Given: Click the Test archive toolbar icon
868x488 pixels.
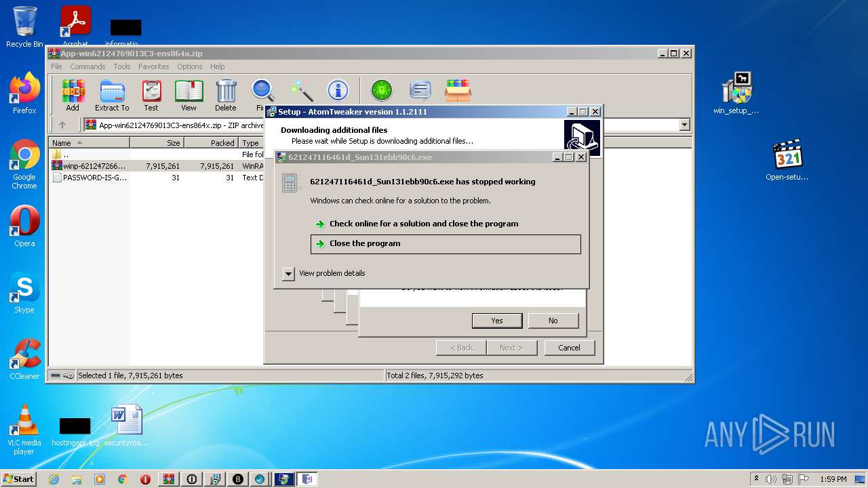Looking at the screenshot, I should coord(151,95).
